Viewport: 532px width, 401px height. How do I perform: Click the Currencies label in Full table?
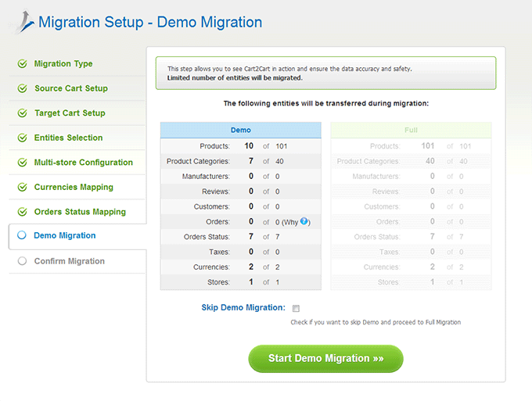point(382,267)
